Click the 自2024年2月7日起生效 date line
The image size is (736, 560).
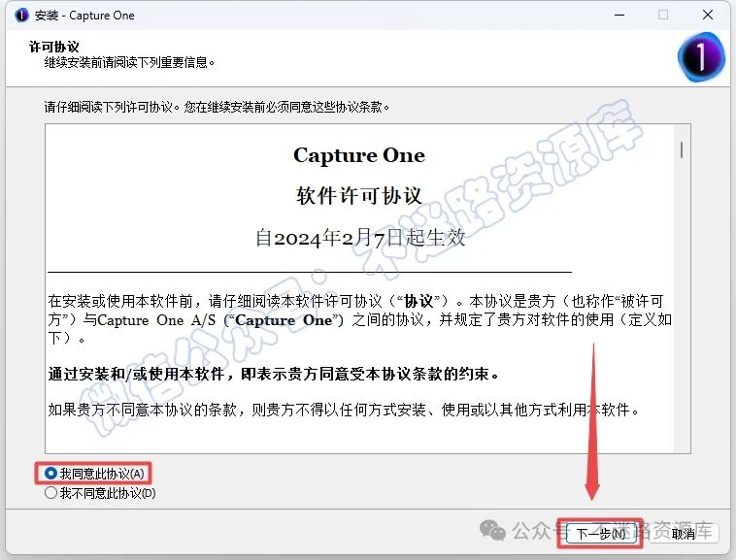tap(360, 238)
